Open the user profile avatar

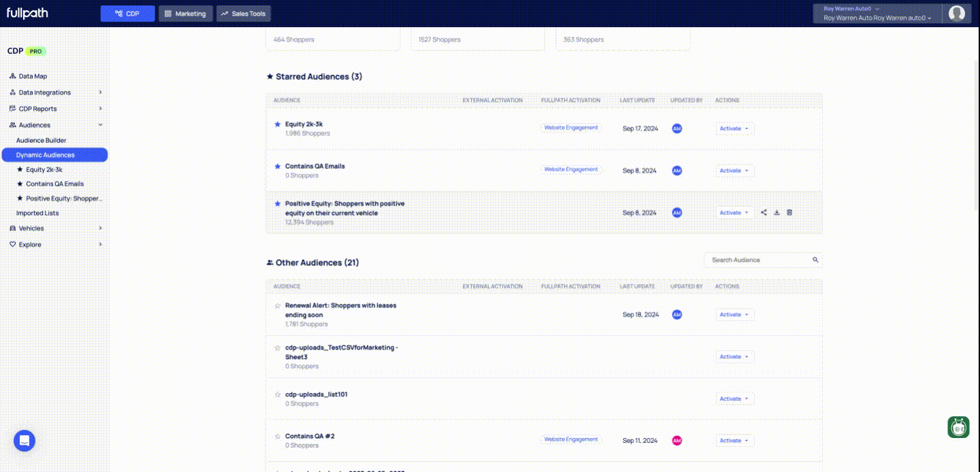[x=957, y=14]
